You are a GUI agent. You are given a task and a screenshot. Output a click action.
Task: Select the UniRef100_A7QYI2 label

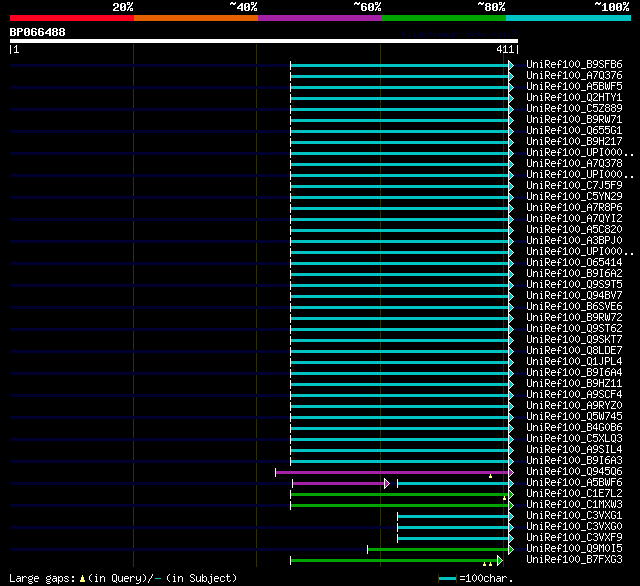coord(574,219)
